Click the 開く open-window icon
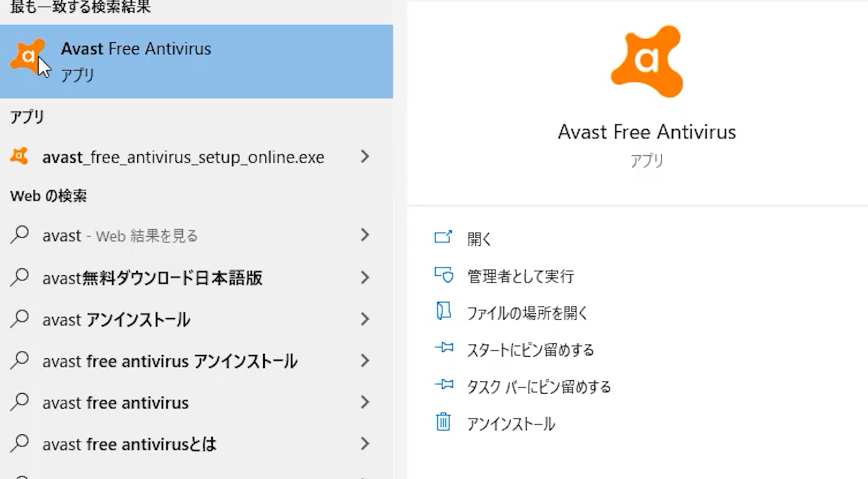 pyautogui.click(x=443, y=237)
